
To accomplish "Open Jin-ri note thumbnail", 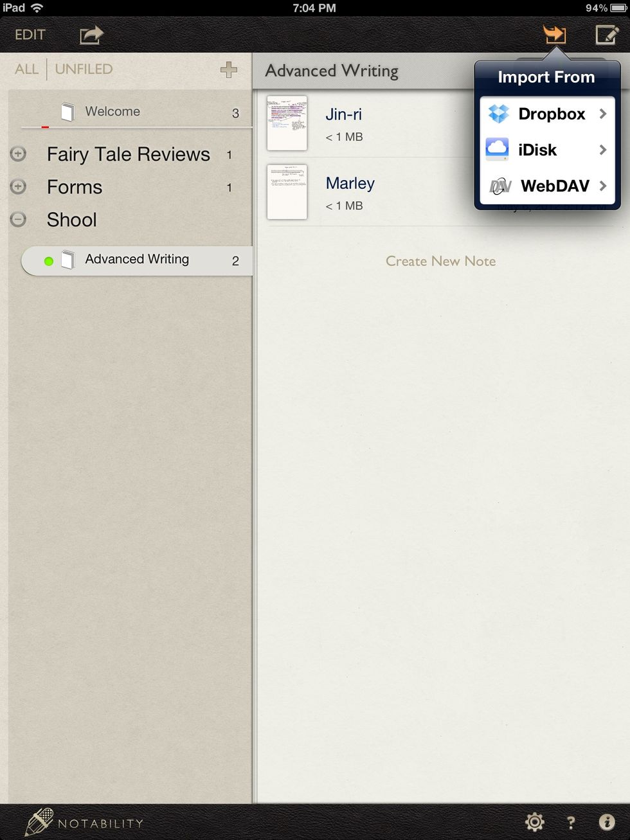I will pos(287,123).
